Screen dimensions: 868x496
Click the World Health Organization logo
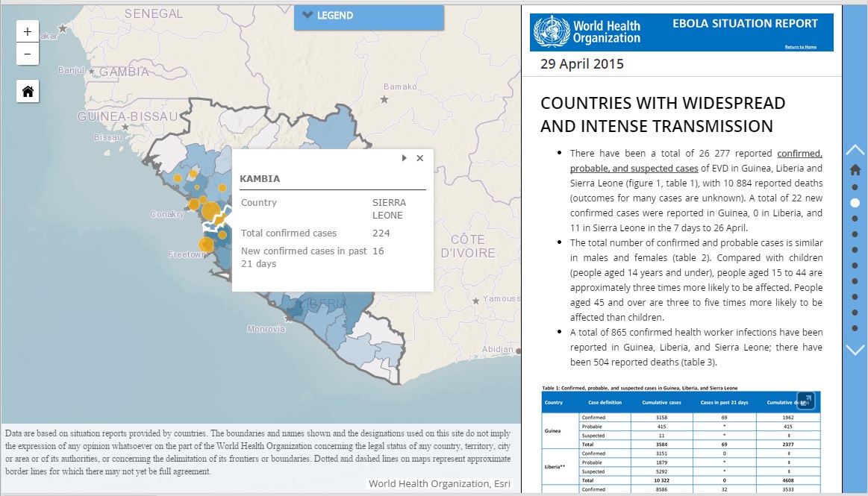(x=587, y=32)
